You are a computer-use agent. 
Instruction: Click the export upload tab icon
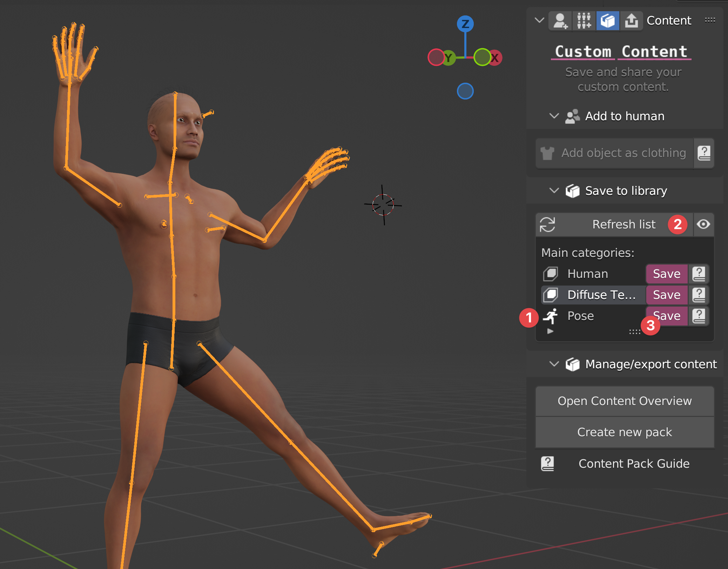[631, 21]
